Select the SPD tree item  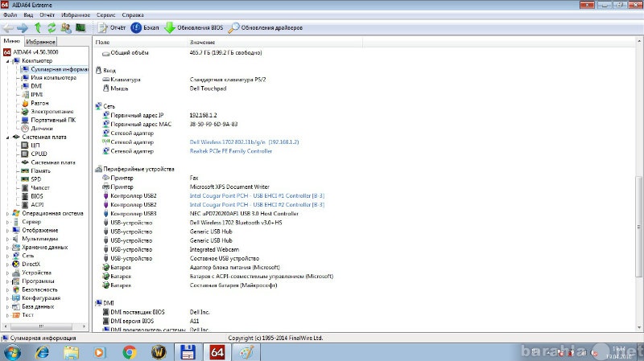tap(31, 179)
